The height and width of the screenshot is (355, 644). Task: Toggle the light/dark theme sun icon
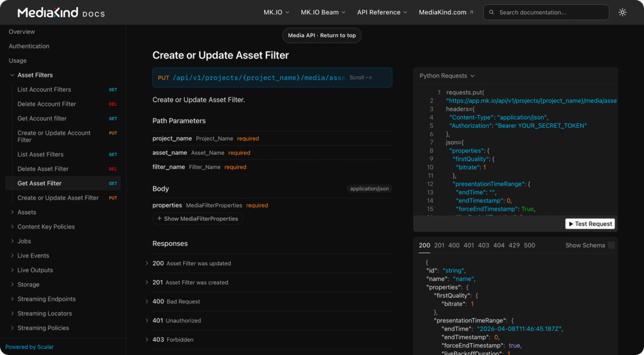pyautogui.click(x=622, y=12)
